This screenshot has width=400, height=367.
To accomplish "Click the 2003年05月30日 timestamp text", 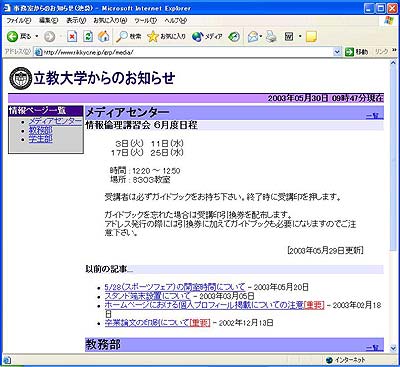I will [x=325, y=98].
